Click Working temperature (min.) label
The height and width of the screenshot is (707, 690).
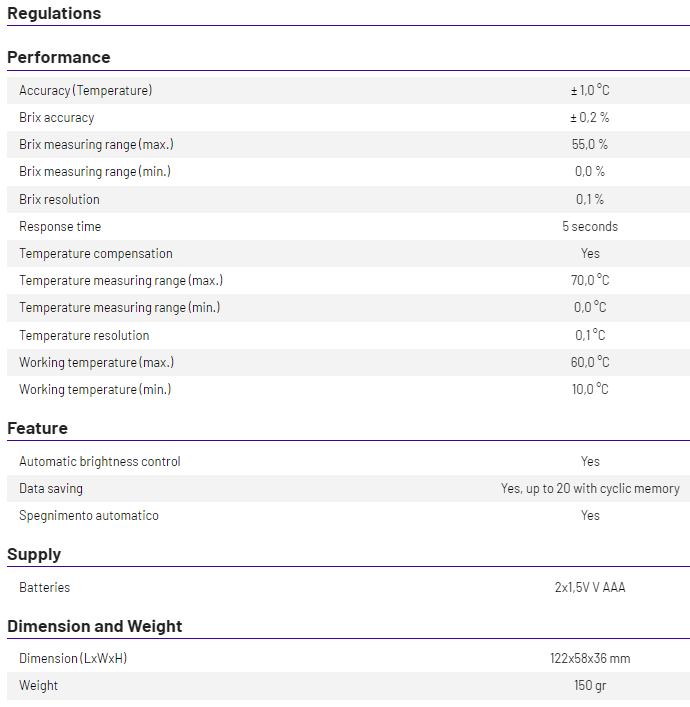[95, 390]
